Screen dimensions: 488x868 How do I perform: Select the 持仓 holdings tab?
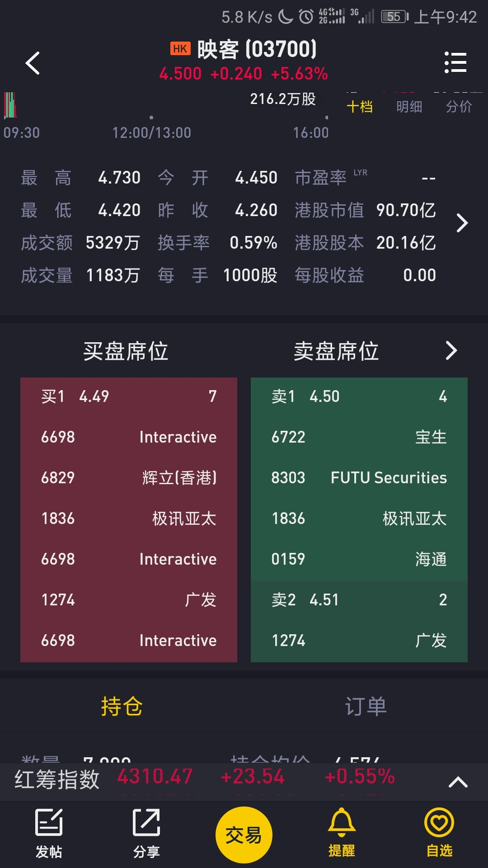pyautogui.click(x=122, y=706)
